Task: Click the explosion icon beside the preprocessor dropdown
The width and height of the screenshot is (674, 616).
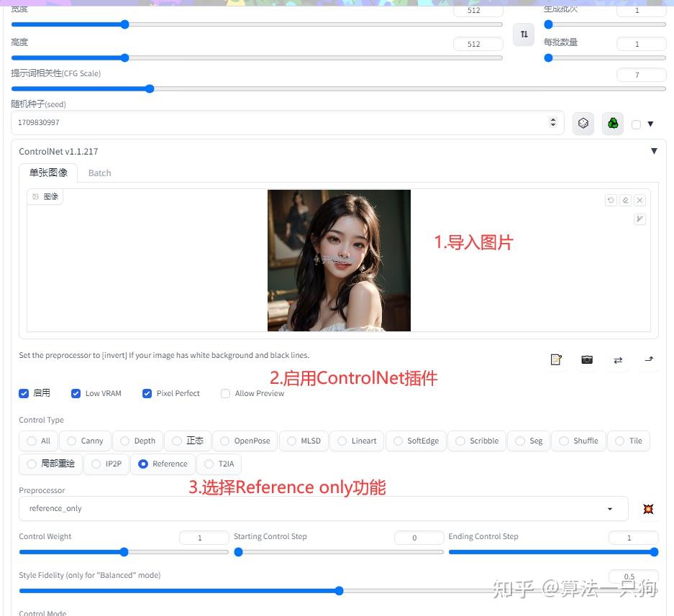Action: (x=648, y=508)
